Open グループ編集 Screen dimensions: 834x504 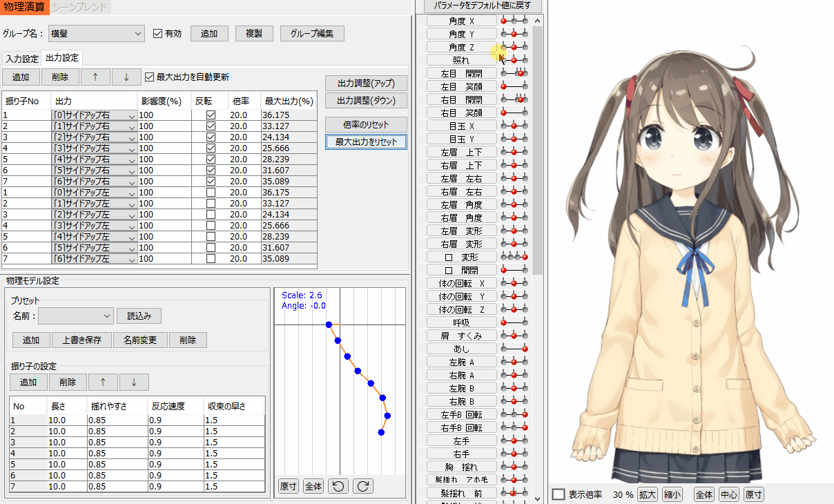312,33
